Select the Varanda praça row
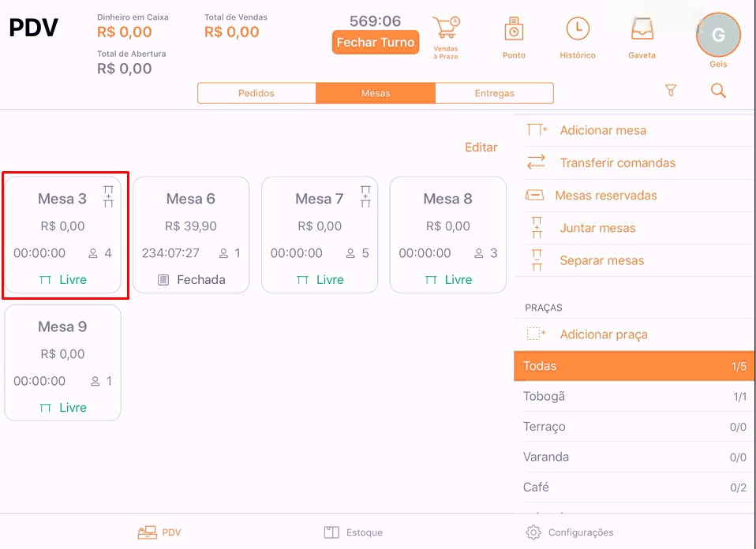Image resolution: width=756 pixels, height=549 pixels. 634,457
